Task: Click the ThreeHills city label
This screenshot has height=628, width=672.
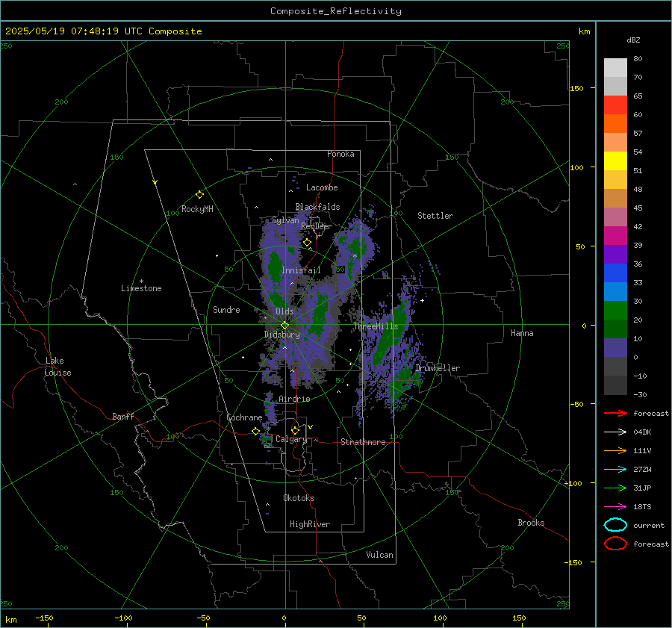Action: [x=376, y=326]
